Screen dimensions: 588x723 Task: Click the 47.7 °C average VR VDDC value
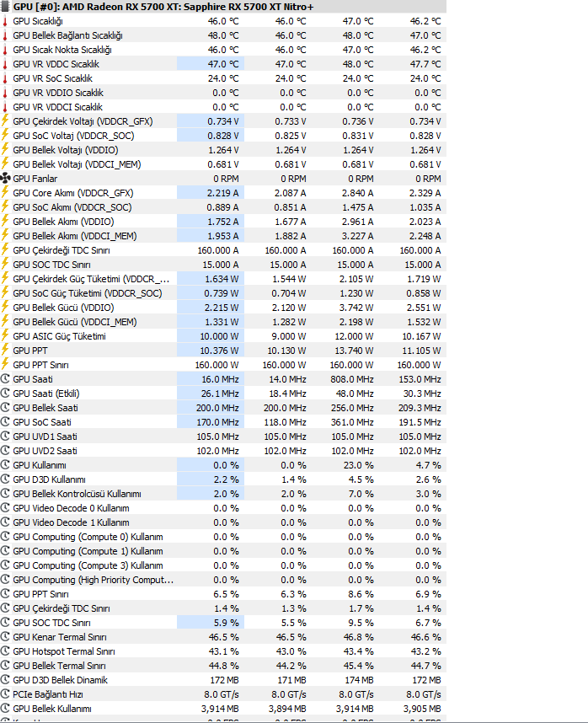425,64
